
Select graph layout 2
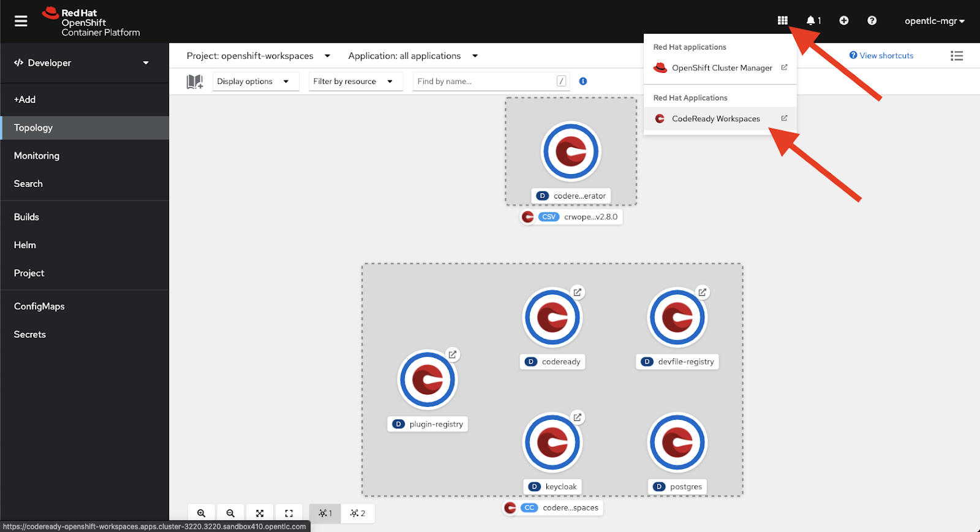click(x=358, y=513)
